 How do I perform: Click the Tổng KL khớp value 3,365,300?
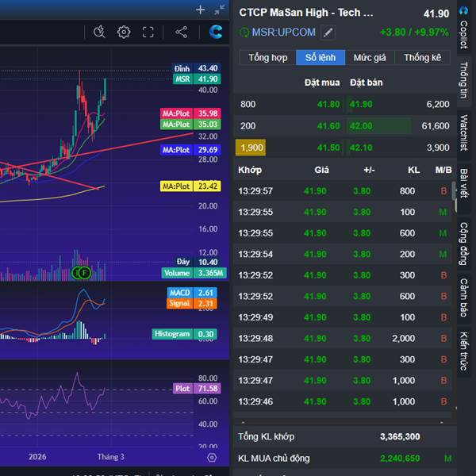point(400,436)
